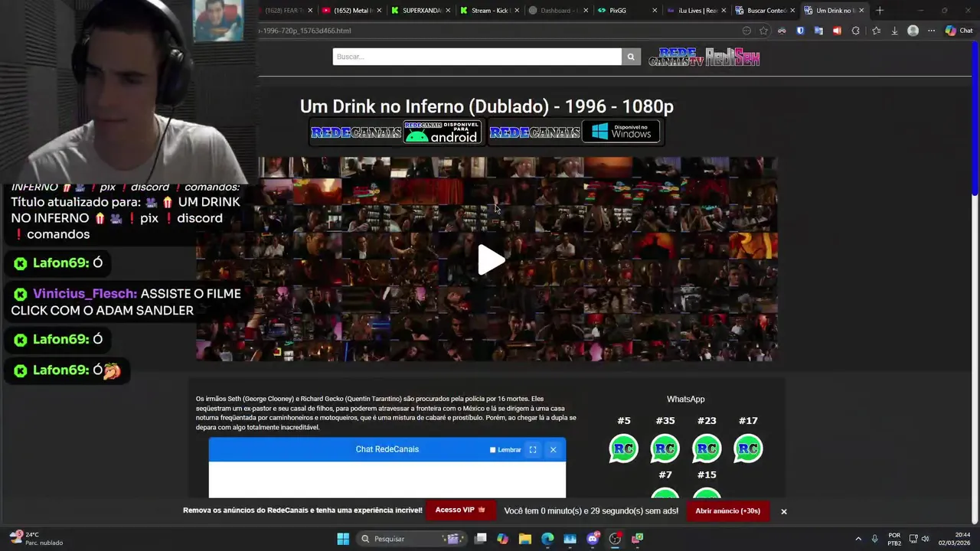Viewport: 980px width, 551px height.
Task: Open the browser extensions puzzle icon
Action: tap(855, 31)
